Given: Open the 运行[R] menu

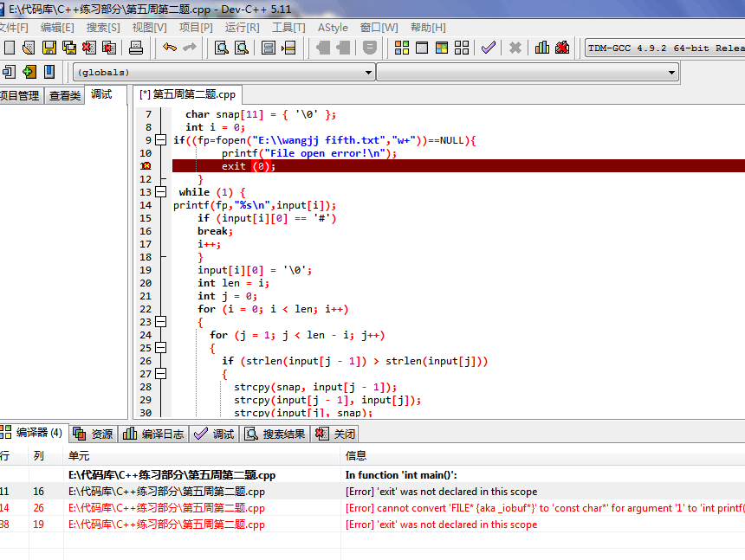Looking at the screenshot, I should tap(242, 28).
